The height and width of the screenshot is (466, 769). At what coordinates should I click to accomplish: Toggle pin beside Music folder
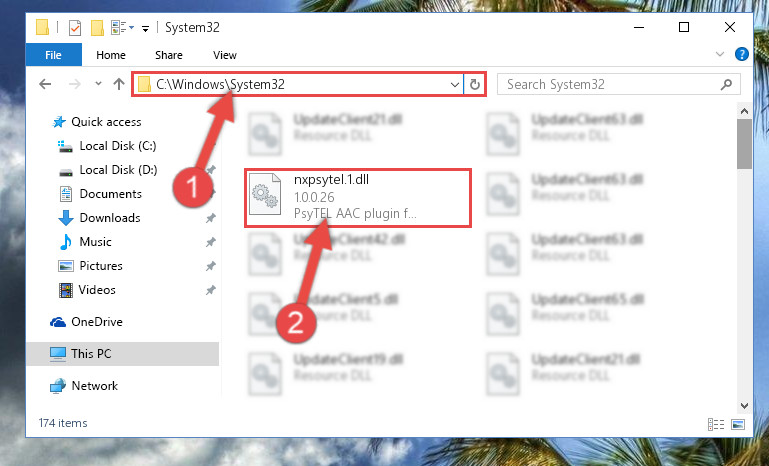click(210, 242)
